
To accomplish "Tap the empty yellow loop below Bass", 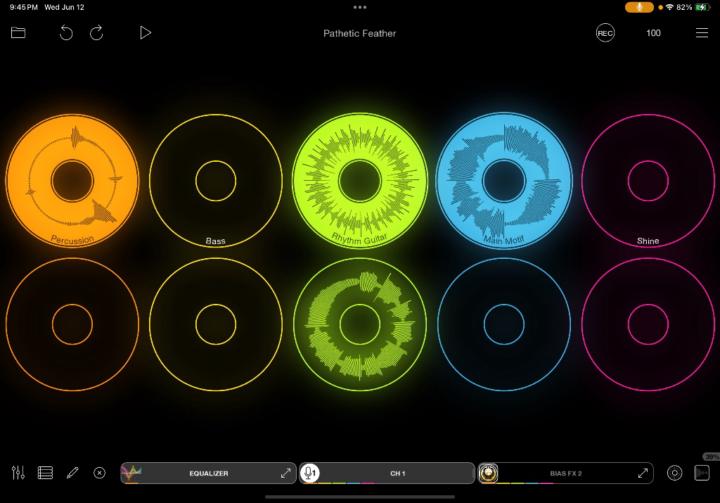I will (x=216, y=324).
